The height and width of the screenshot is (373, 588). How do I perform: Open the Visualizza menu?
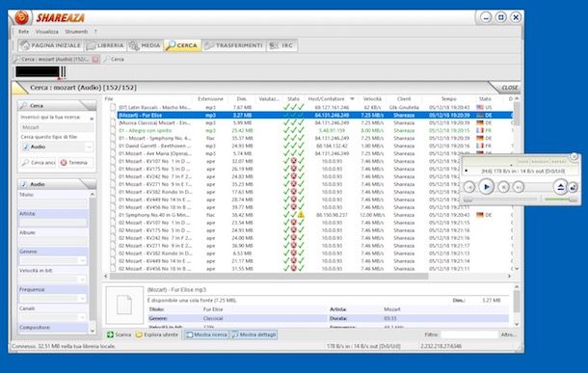click(x=47, y=32)
